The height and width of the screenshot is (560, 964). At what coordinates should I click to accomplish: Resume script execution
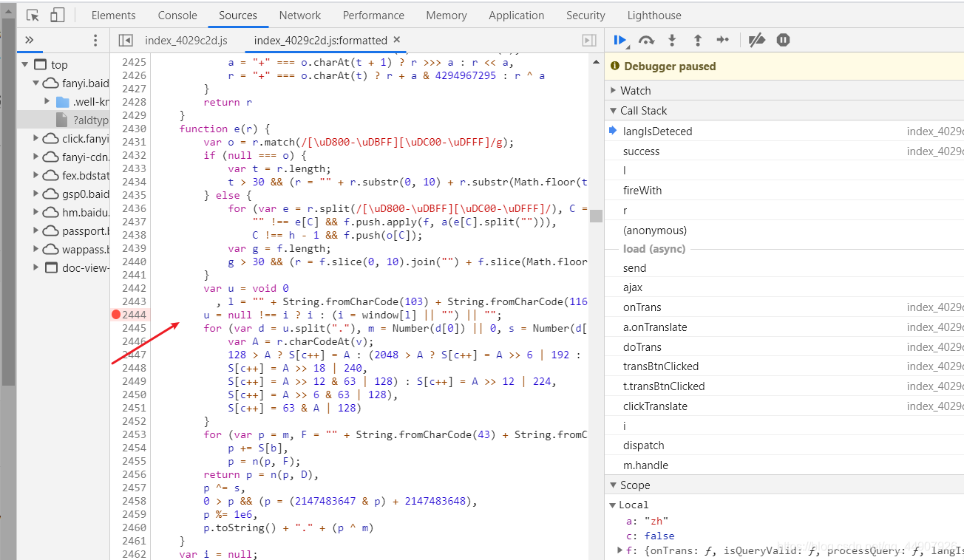coord(620,40)
